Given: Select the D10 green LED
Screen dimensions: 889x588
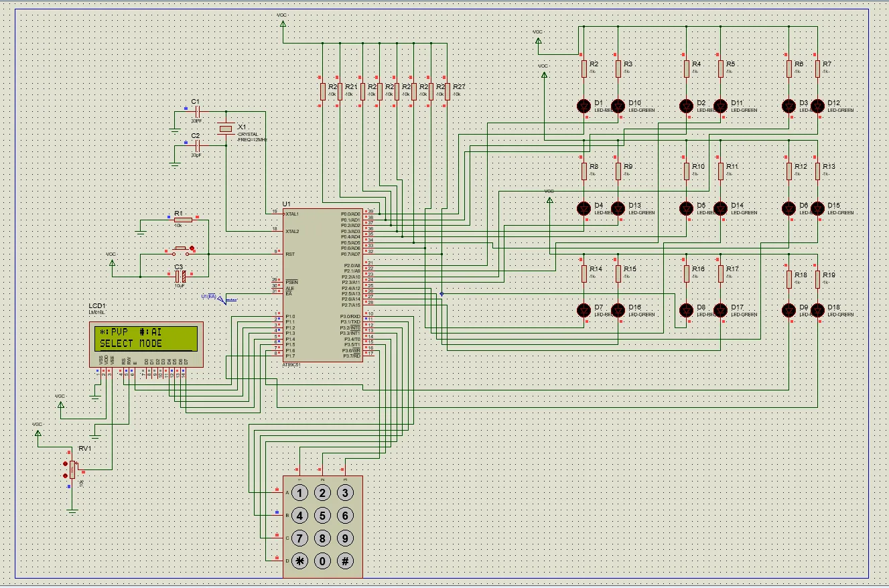Looking at the screenshot, I should pos(618,106).
